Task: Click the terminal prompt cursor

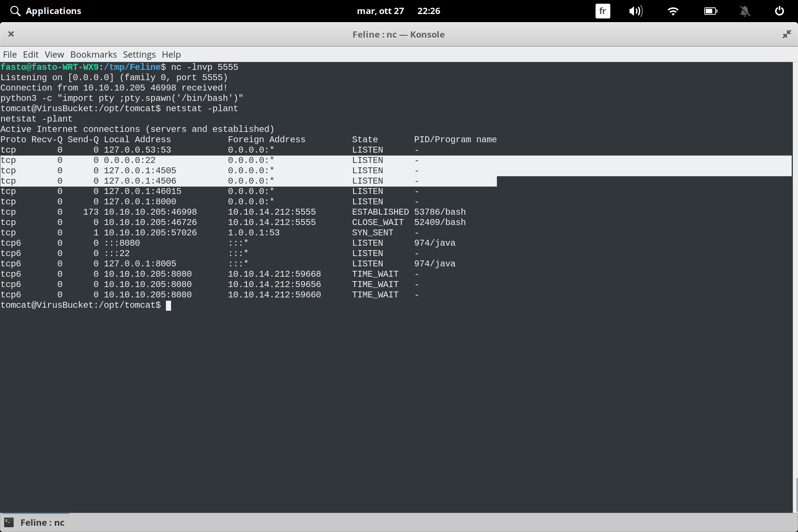Action: (x=169, y=305)
